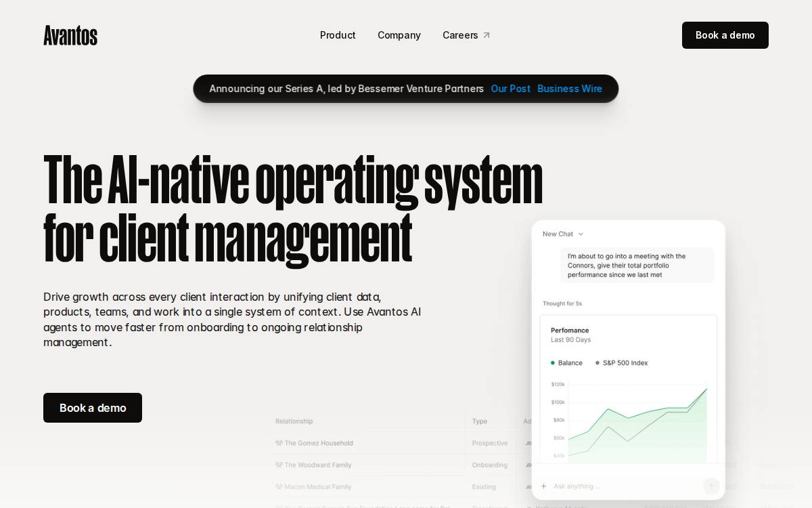This screenshot has width=812, height=508.
Task: Click the Onboarding type cell
Action: coord(490,465)
